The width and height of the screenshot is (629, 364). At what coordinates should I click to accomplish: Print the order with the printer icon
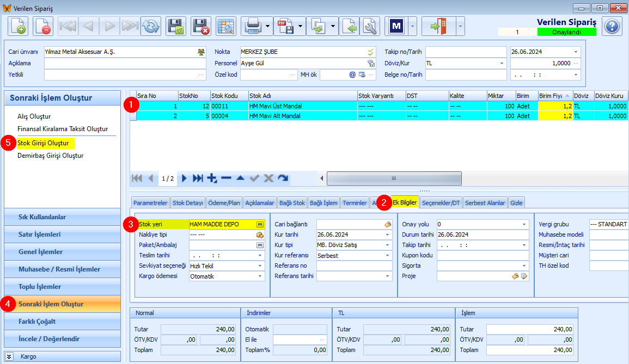coord(253,27)
